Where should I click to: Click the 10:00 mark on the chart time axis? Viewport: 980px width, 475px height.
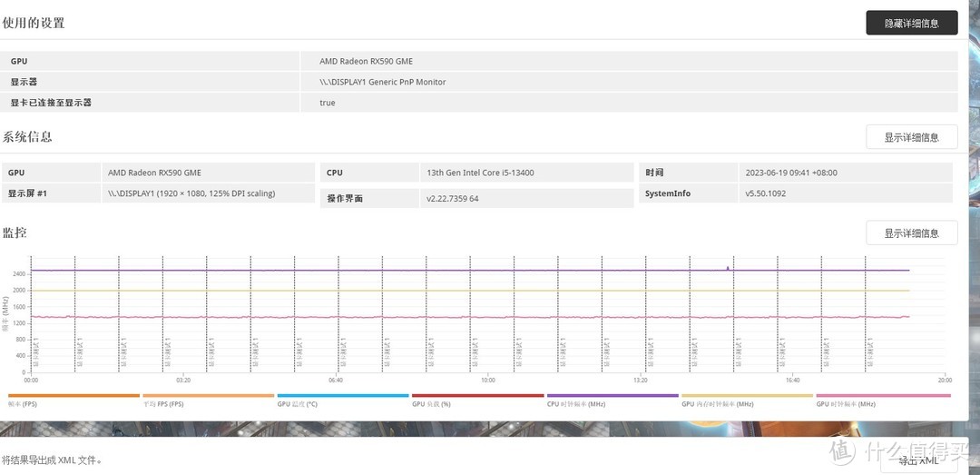coord(488,380)
